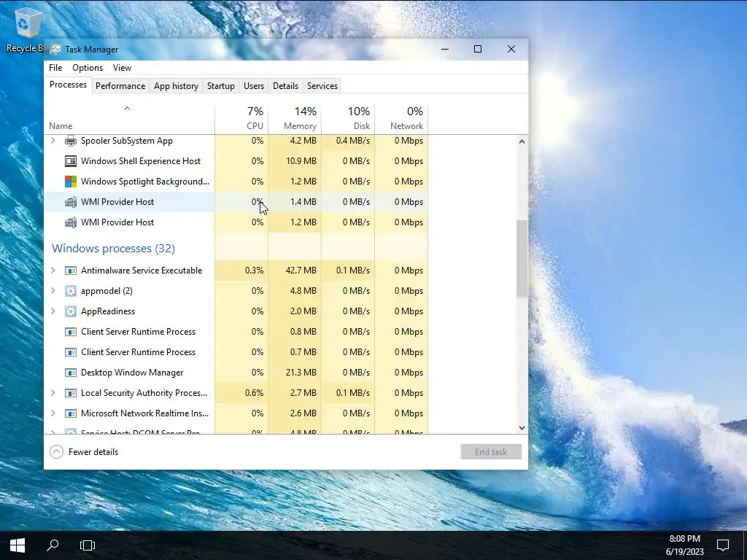
Task: Switch to the Details tab
Action: coord(285,86)
